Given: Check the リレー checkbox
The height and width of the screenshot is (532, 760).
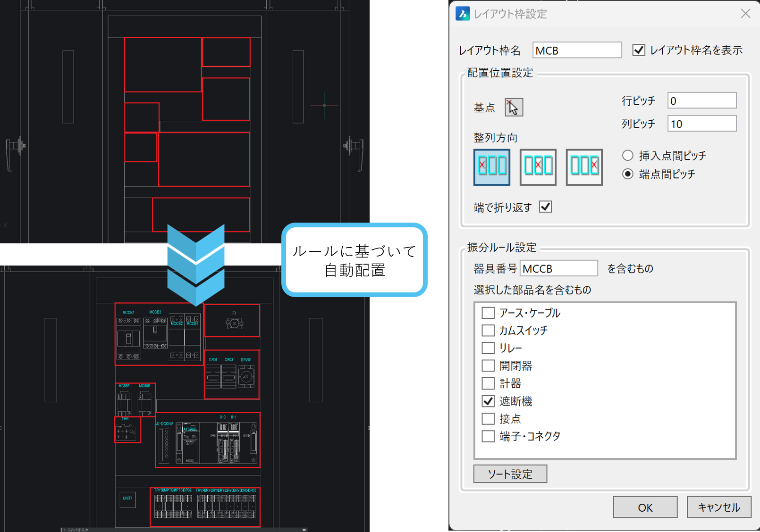Looking at the screenshot, I should click(x=488, y=348).
